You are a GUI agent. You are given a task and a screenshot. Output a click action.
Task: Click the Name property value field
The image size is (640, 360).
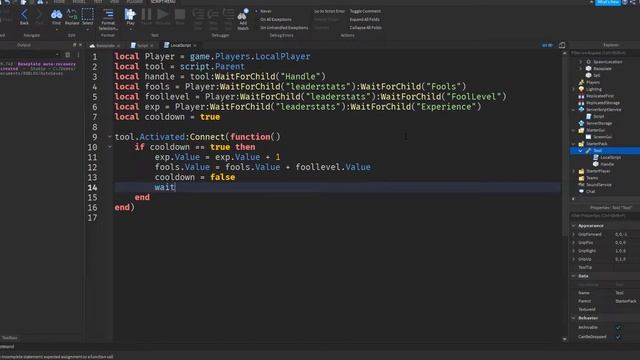tap(627, 293)
